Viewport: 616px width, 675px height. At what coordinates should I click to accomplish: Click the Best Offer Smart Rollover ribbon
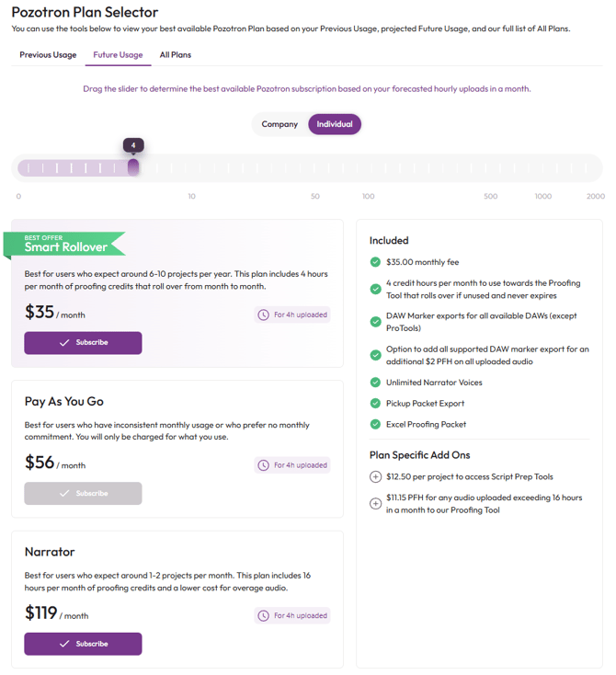(x=64, y=244)
